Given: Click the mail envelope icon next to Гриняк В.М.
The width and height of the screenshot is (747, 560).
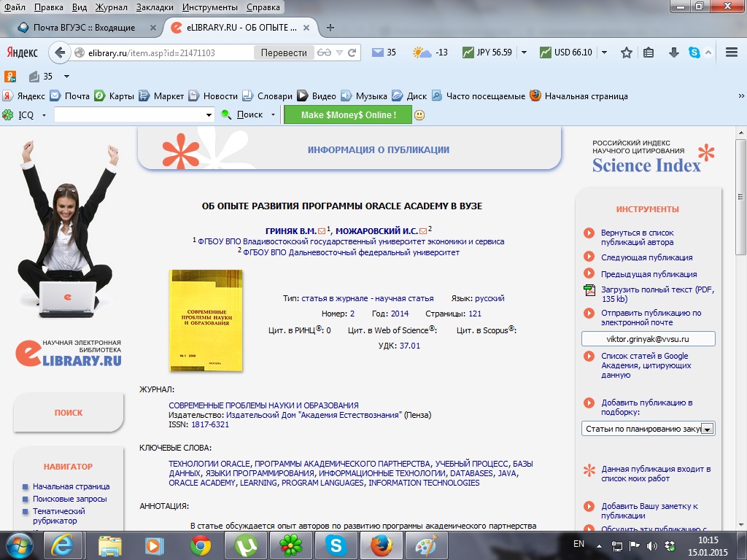Looking at the screenshot, I should 322,230.
